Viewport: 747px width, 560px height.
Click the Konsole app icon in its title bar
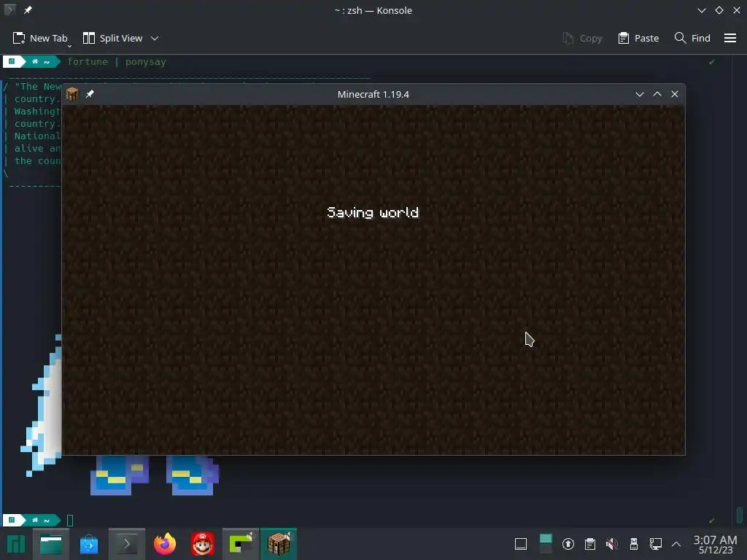click(10, 10)
